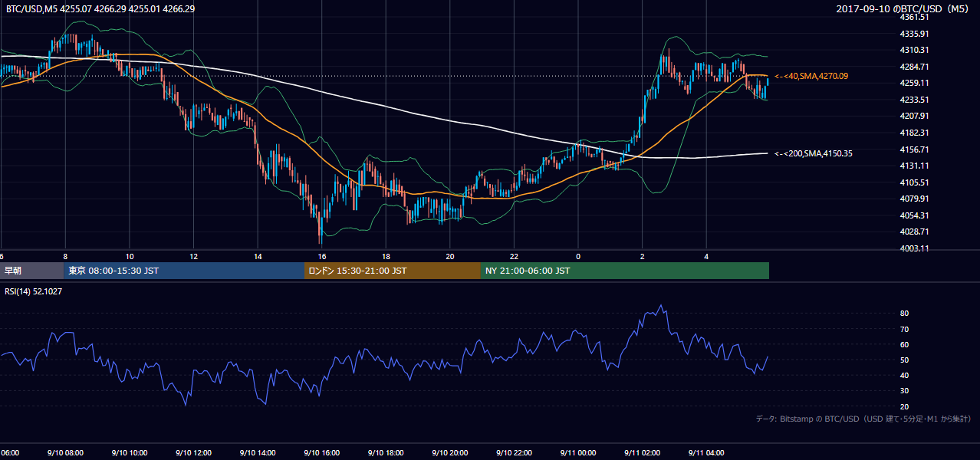Click the 9/10 14:00 date label
Viewport: 980px width, 460px height.
point(256,453)
